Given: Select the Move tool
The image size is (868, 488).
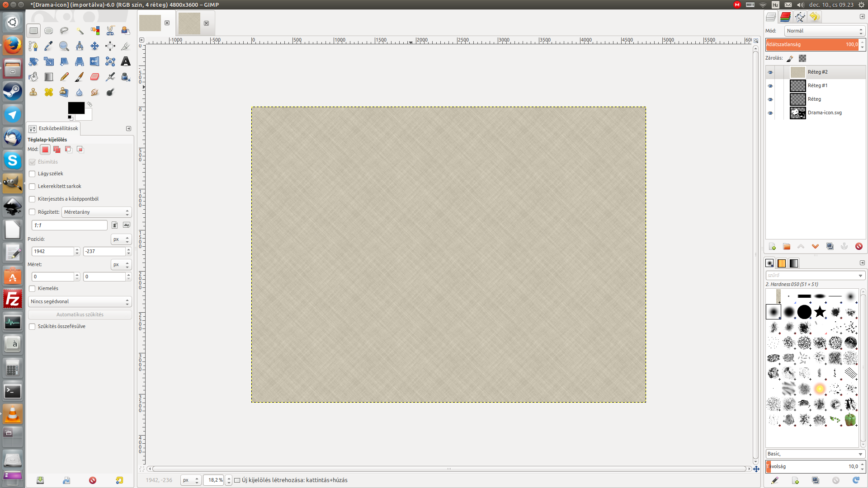Looking at the screenshot, I should 95,46.
